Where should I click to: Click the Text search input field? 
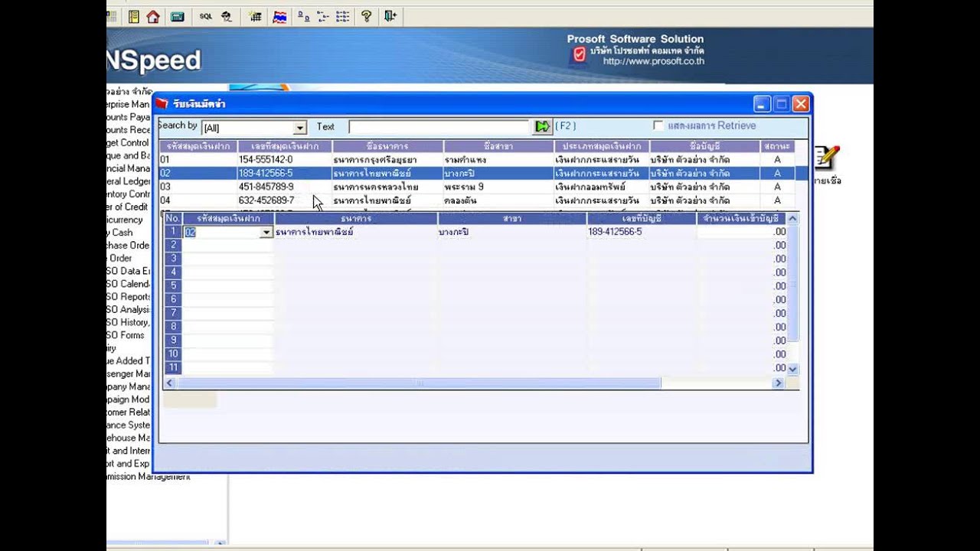pyautogui.click(x=439, y=127)
